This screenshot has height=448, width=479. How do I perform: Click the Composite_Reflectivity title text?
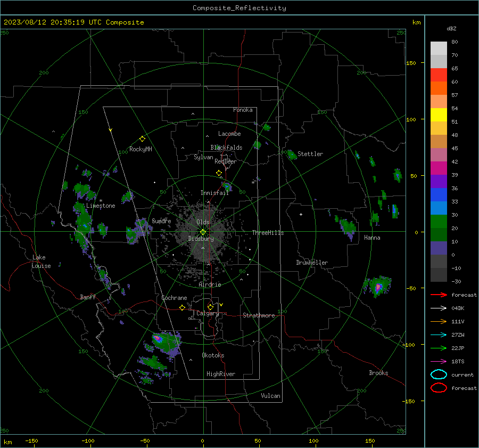[240, 8]
